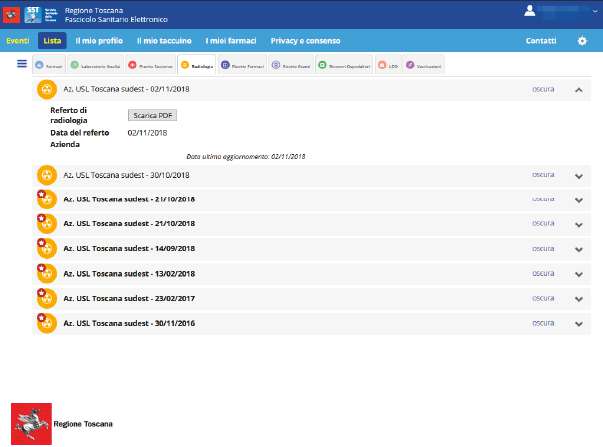This screenshot has height=447, width=603.
Task: Open settings gear icon in navigation bar
Action: 582,41
